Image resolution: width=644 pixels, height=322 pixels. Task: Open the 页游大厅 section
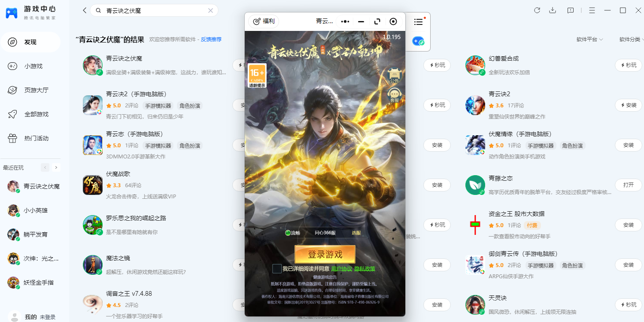pyautogui.click(x=30, y=90)
